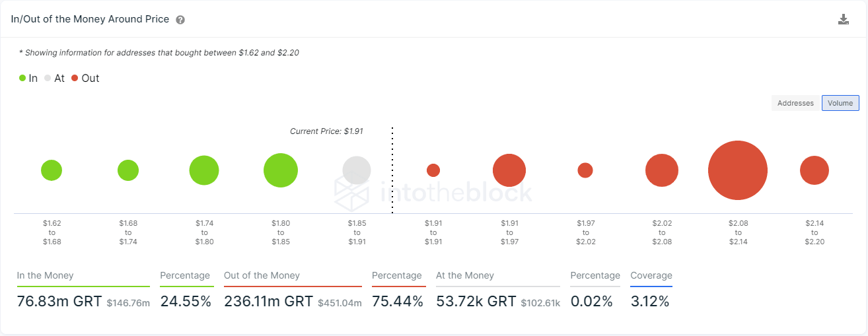Click the red bubble at $1.91-$1.97
This screenshot has width=868, height=336.
509,170
